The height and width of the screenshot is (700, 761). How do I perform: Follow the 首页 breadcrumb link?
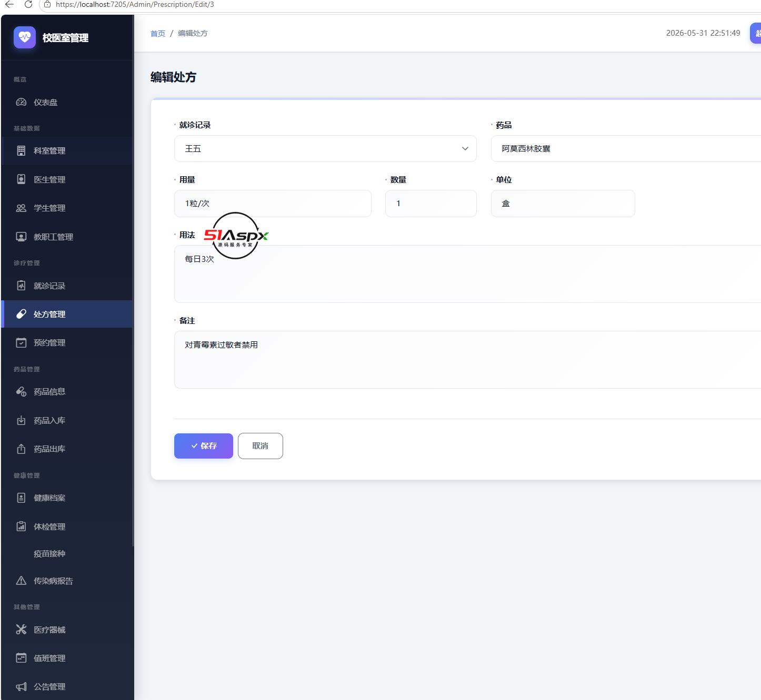click(158, 33)
